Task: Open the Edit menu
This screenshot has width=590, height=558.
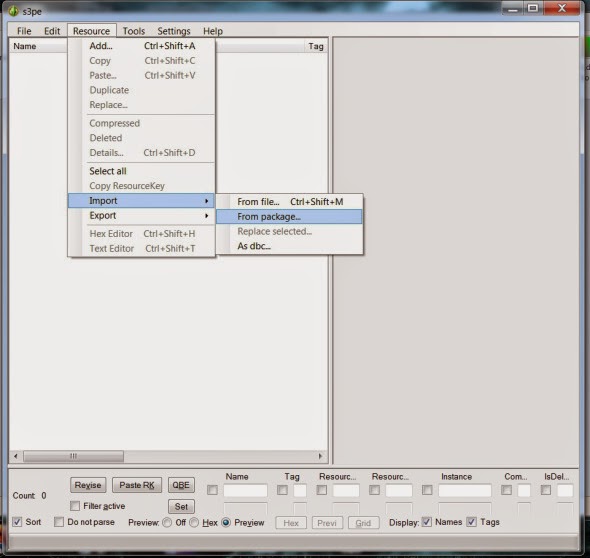Action: (x=52, y=31)
